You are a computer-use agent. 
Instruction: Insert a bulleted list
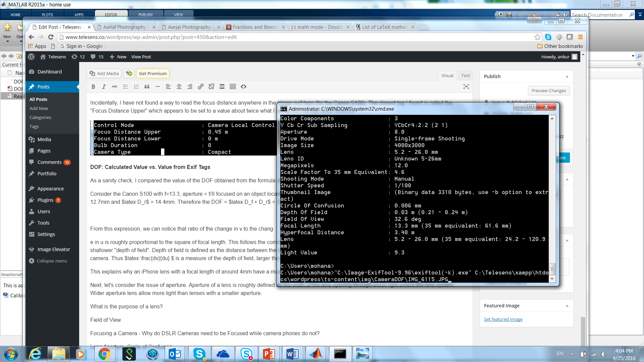point(125,87)
